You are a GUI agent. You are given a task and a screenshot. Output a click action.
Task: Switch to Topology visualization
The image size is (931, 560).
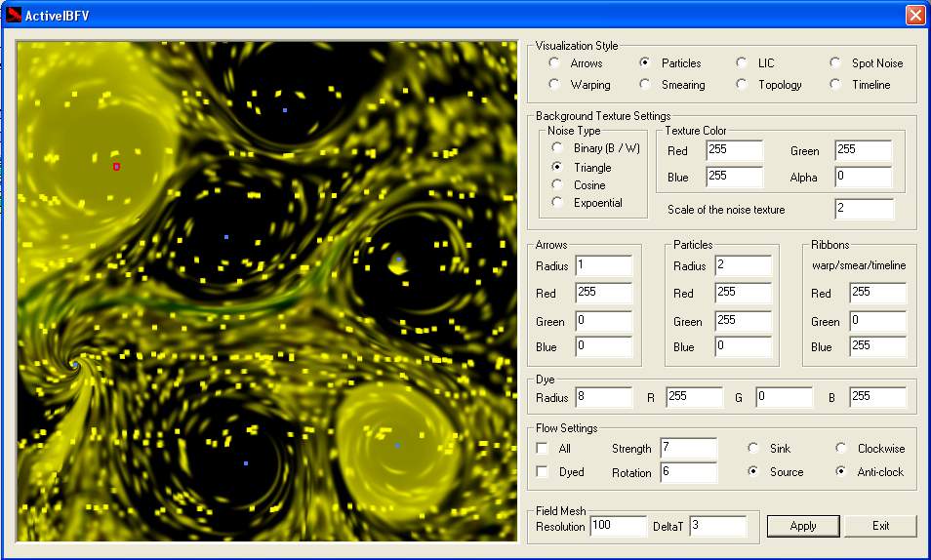click(x=742, y=85)
